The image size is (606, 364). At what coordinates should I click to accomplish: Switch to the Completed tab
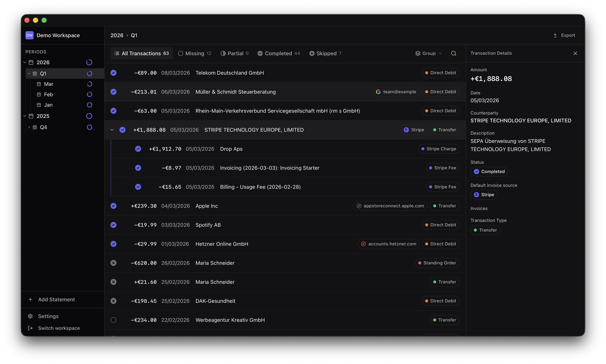point(278,53)
